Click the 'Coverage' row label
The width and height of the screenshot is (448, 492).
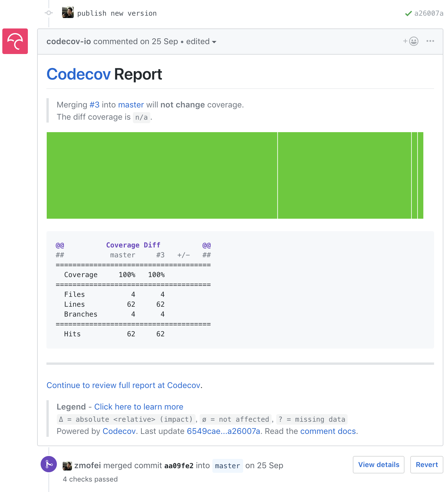[81, 275]
